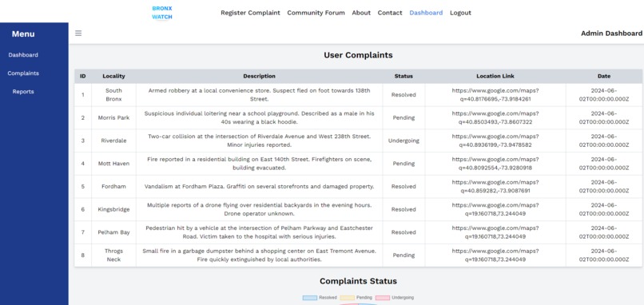
Task: Click the Date column header
Action: point(604,76)
